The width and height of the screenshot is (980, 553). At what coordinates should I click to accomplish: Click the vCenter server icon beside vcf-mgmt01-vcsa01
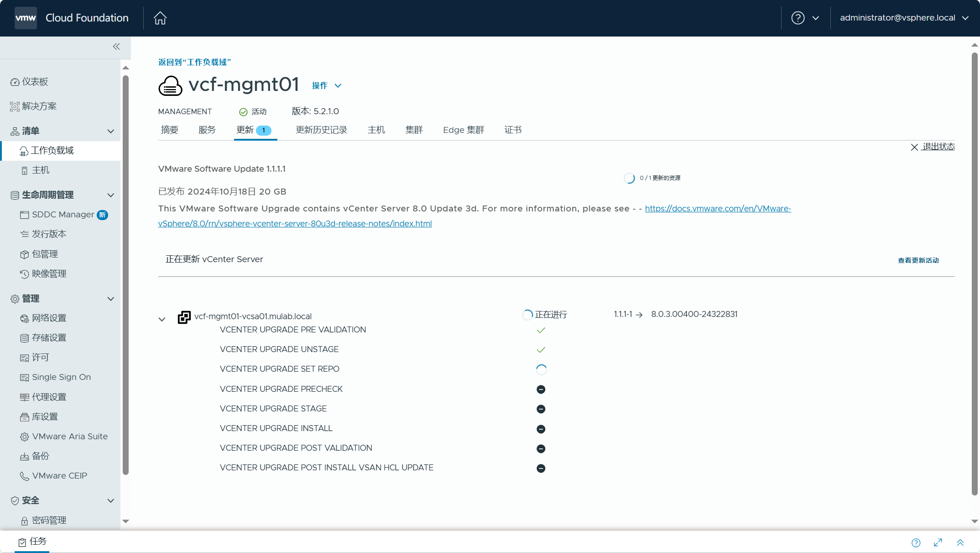[184, 317]
